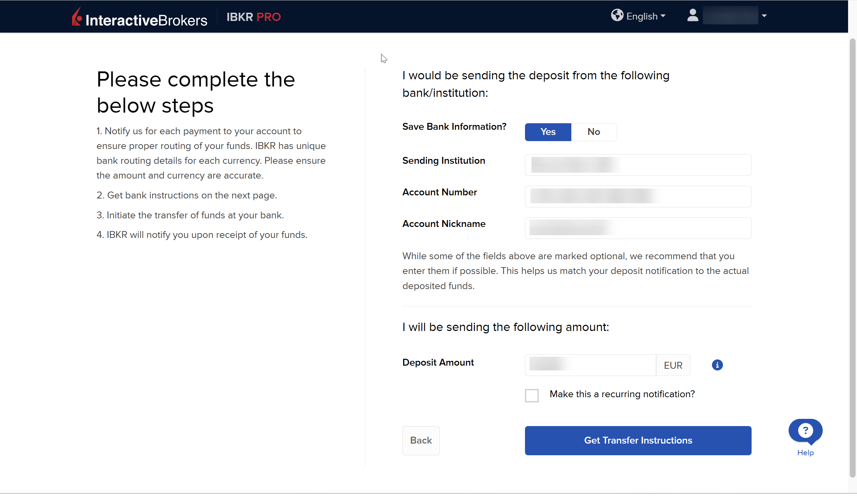Open the English language dropdown
Viewport: 857px width, 504px height.
click(x=645, y=16)
